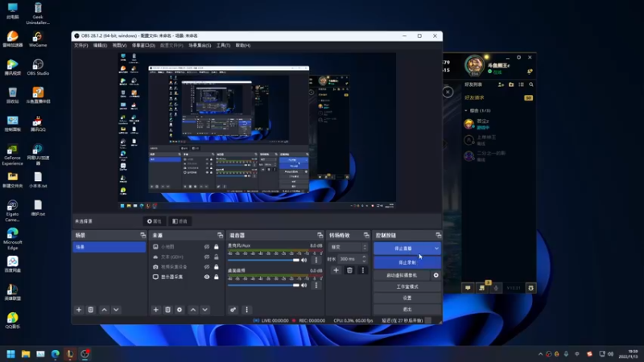Add a new scene transition
This screenshot has height=362, width=644.
(x=336, y=270)
